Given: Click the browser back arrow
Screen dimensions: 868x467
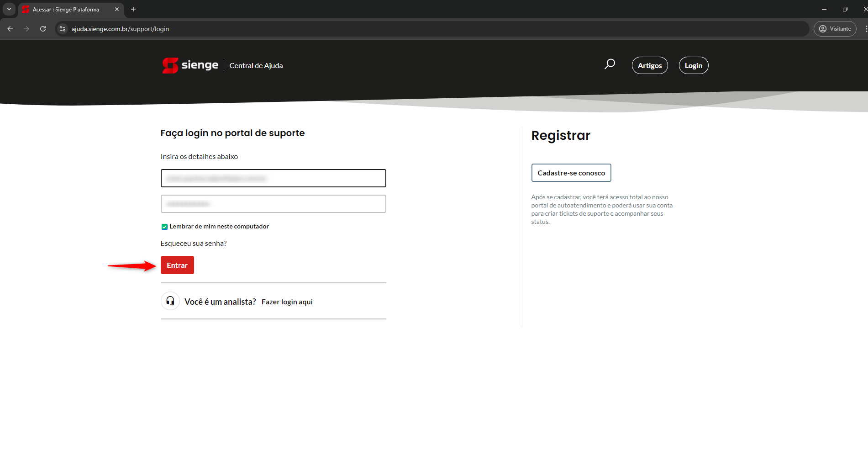Looking at the screenshot, I should (x=10, y=29).
